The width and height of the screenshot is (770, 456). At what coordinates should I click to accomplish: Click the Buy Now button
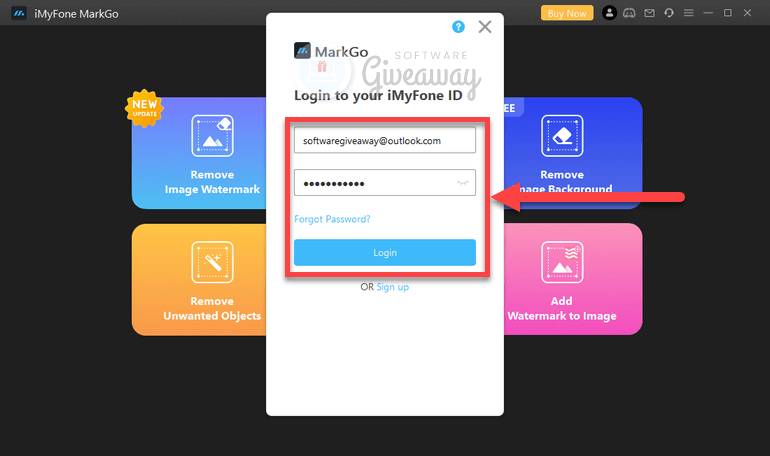coord(566,13)
